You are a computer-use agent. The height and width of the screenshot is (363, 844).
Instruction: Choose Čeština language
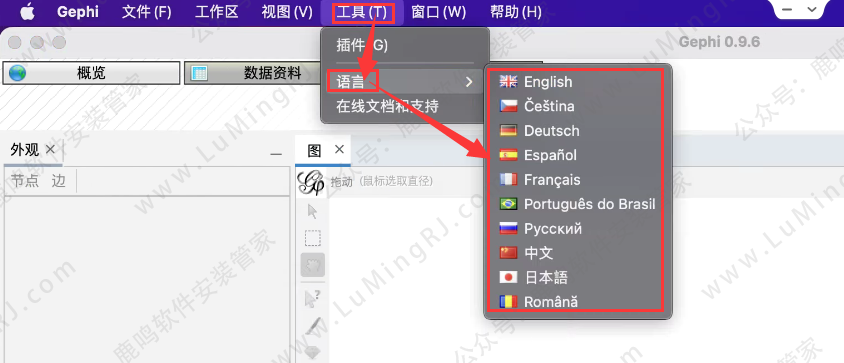point(578,106)
